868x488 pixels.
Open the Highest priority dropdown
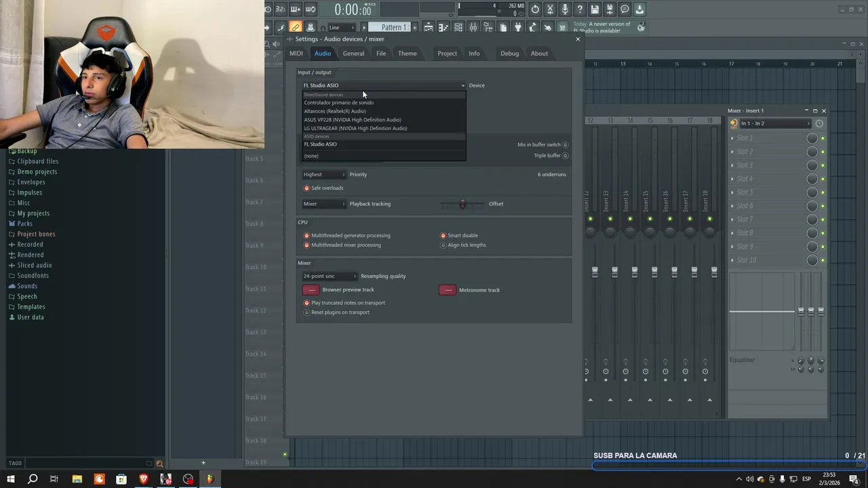324,174
